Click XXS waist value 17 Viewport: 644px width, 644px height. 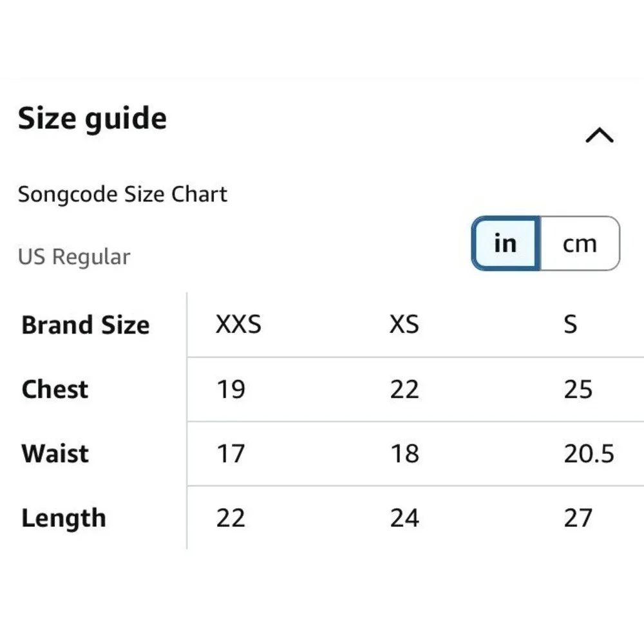pyautogui.click(x=231, y=453)
